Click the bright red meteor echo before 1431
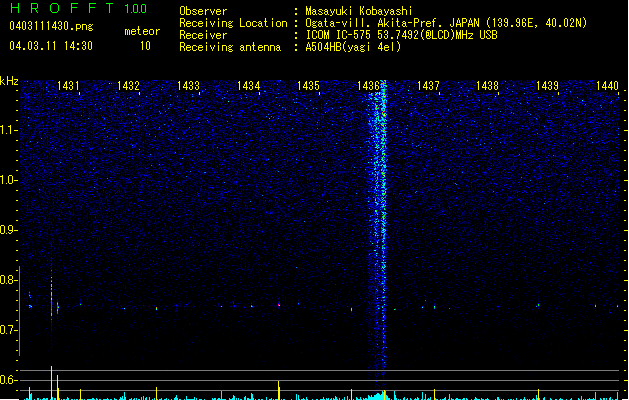Viewport: 629px width, 400px height. (51, 306)
